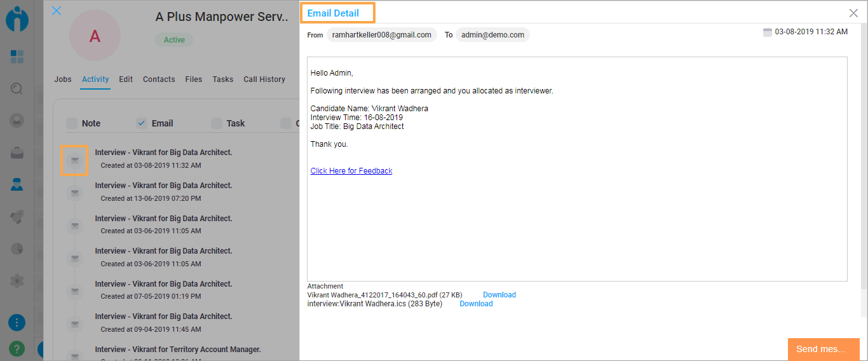This screenshot has width=868, height=361.
Task: Tick the Task filter checkbox
Action: pos(217,123)
